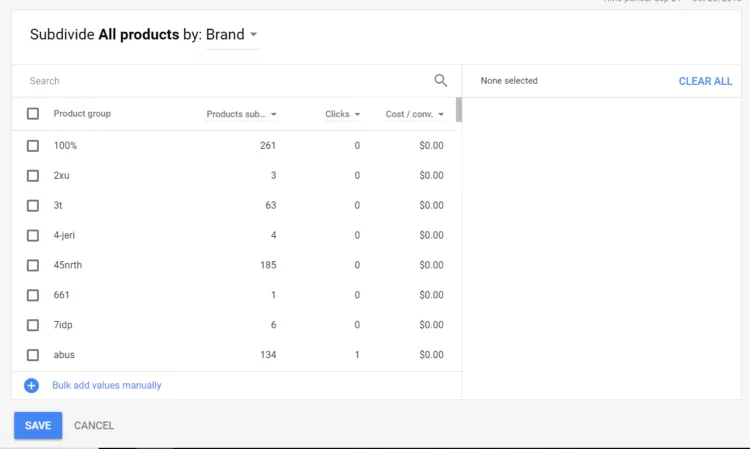
Task: Click the 661 brand name
Action: click(x=61, y=295)
